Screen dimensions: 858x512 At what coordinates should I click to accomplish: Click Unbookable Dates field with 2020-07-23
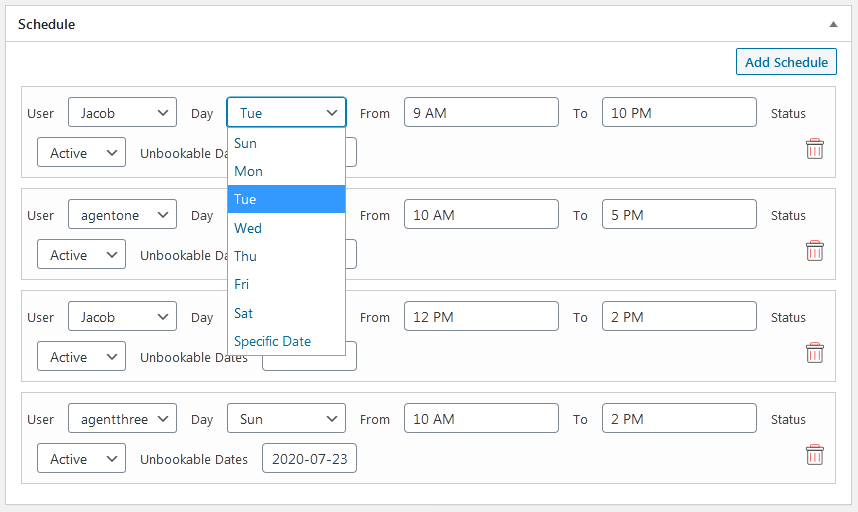309,459
